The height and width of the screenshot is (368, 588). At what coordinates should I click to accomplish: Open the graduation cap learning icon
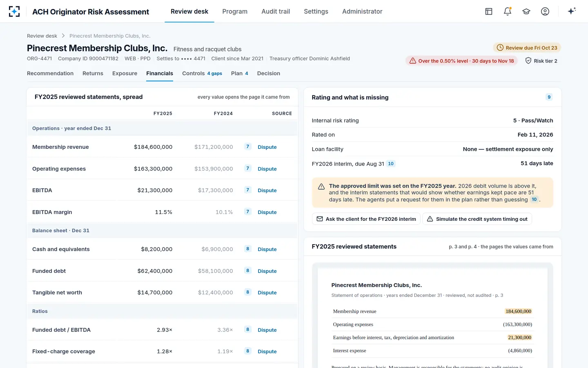click(526, 11)
